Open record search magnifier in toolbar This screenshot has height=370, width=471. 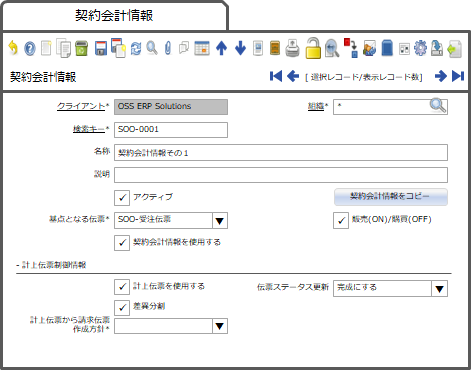(152, 48)
